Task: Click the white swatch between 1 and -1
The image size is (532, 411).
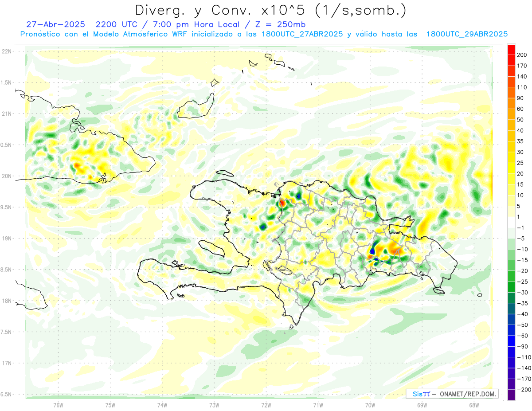Action: tap(511, 222)
